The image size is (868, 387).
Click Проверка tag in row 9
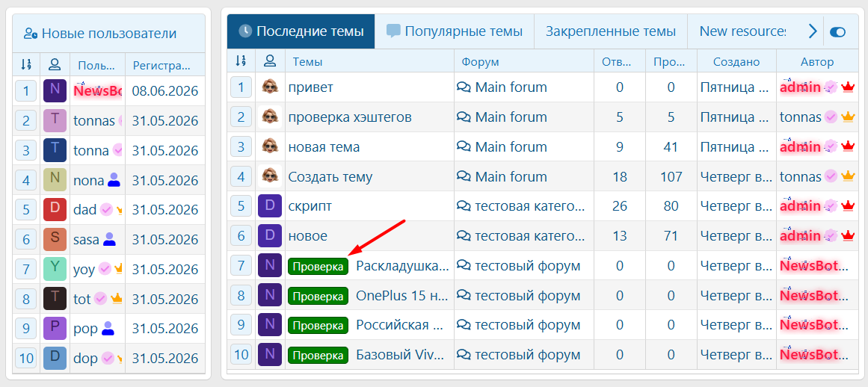(x=318, y=325)
